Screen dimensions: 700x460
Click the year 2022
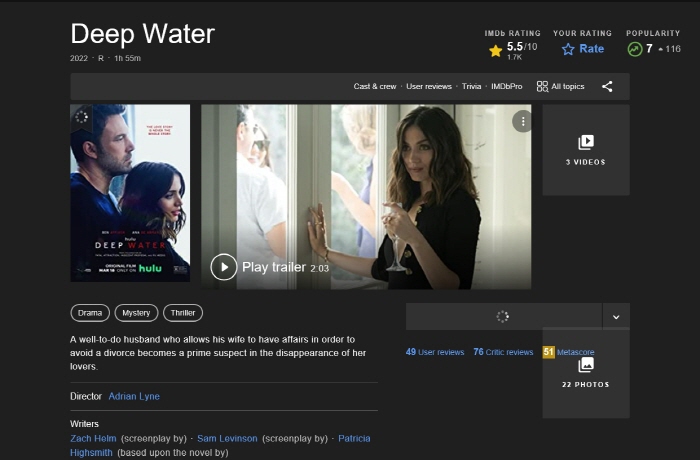pos(79,58)
